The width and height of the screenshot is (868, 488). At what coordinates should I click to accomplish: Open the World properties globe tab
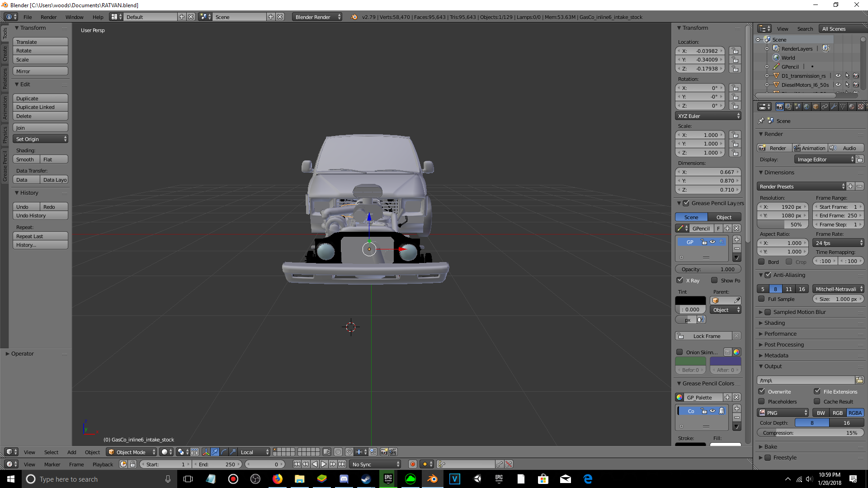[807, 107]
